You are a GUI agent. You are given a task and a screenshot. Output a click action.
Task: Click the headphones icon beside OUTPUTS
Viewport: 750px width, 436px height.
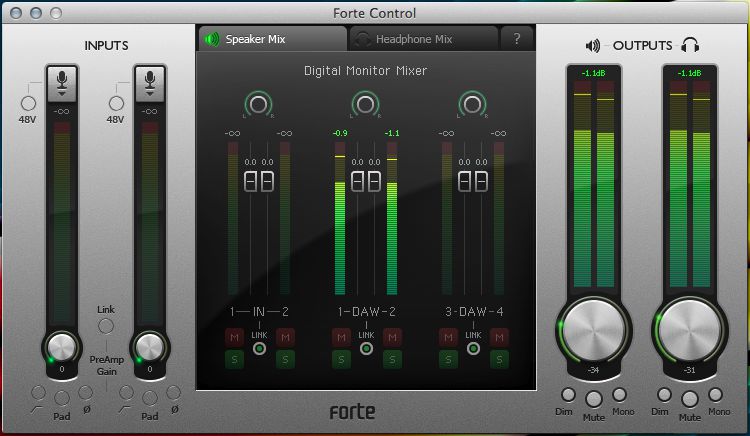click(x=690, y=45)
